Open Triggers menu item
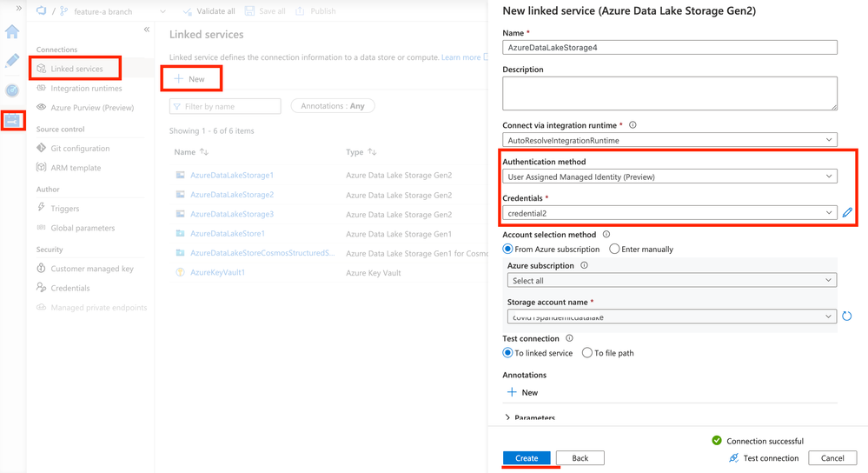Image resolution: width=868 pixels, height=473 pixels. point(65,209)
